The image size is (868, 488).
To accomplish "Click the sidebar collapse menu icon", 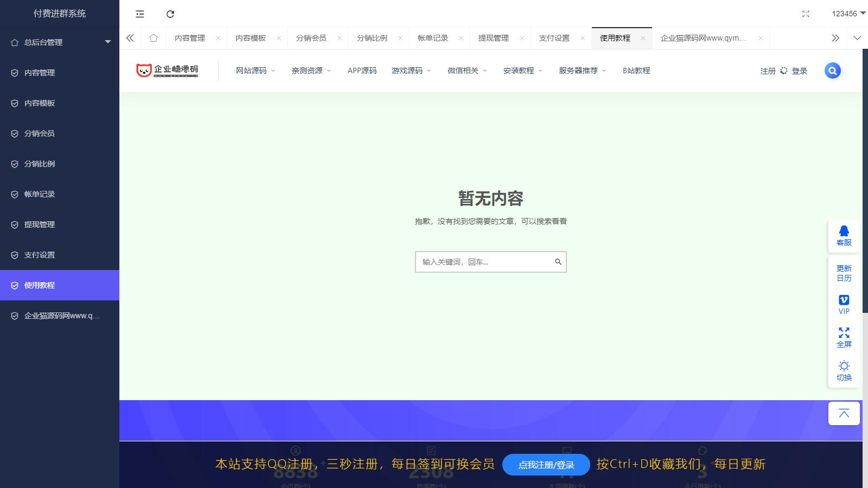I will point(140,14).
